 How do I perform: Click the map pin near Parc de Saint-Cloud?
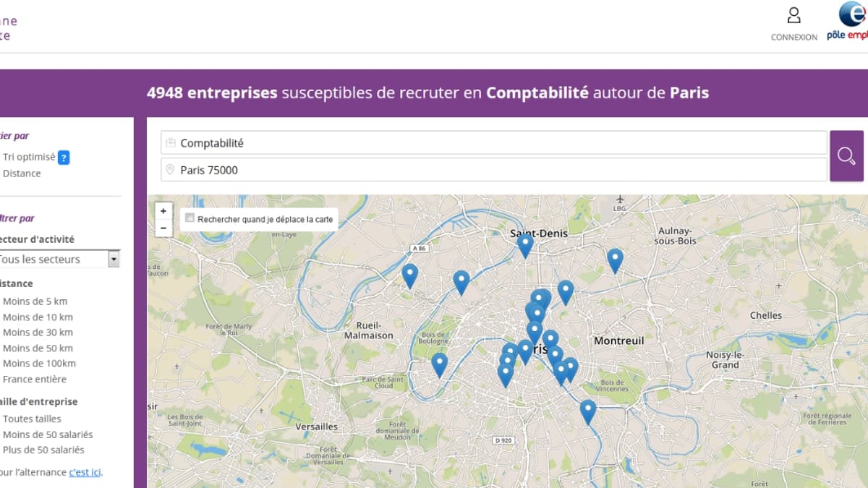pyautogui.click(x=439, y=364)
